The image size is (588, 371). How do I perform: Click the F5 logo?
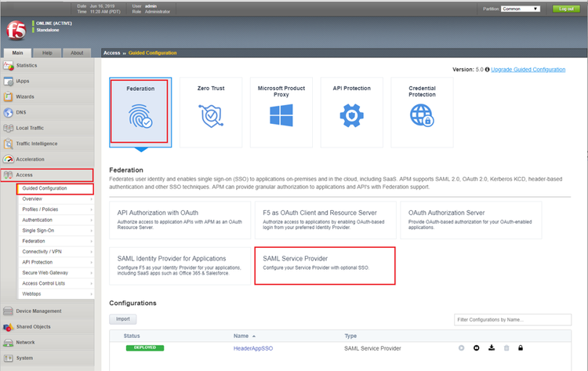tap(16, 31)
